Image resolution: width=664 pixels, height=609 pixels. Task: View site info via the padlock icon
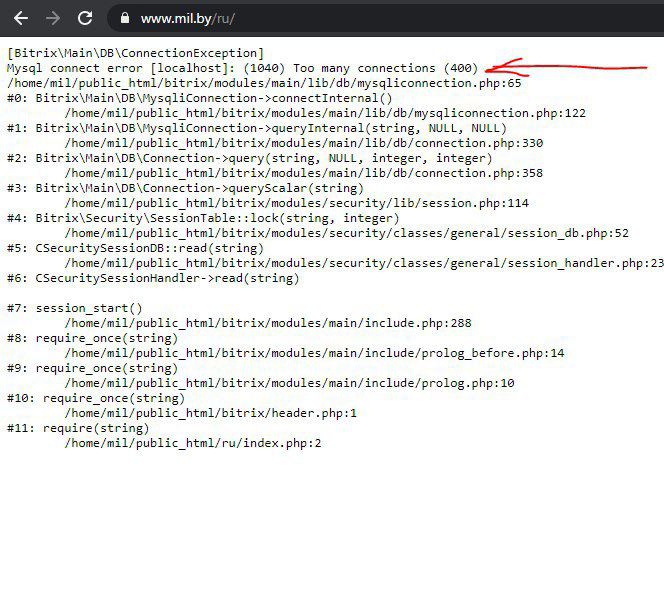[x=125, y=18]
